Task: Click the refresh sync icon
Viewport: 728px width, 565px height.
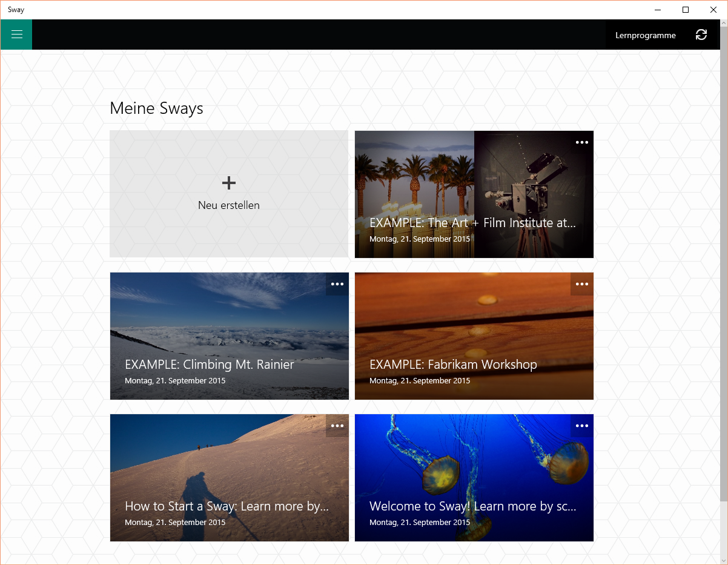Action: pyautogui.click(x=701, y=35)
